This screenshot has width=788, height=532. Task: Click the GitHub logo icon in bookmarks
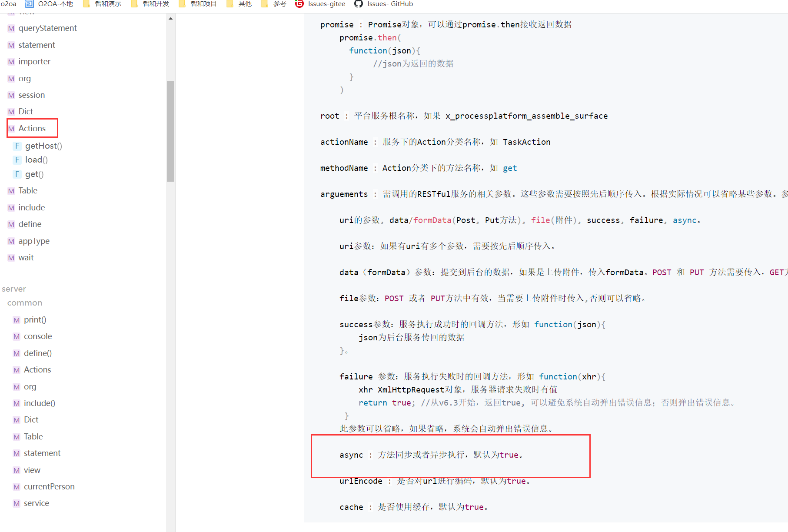point(359,4)
